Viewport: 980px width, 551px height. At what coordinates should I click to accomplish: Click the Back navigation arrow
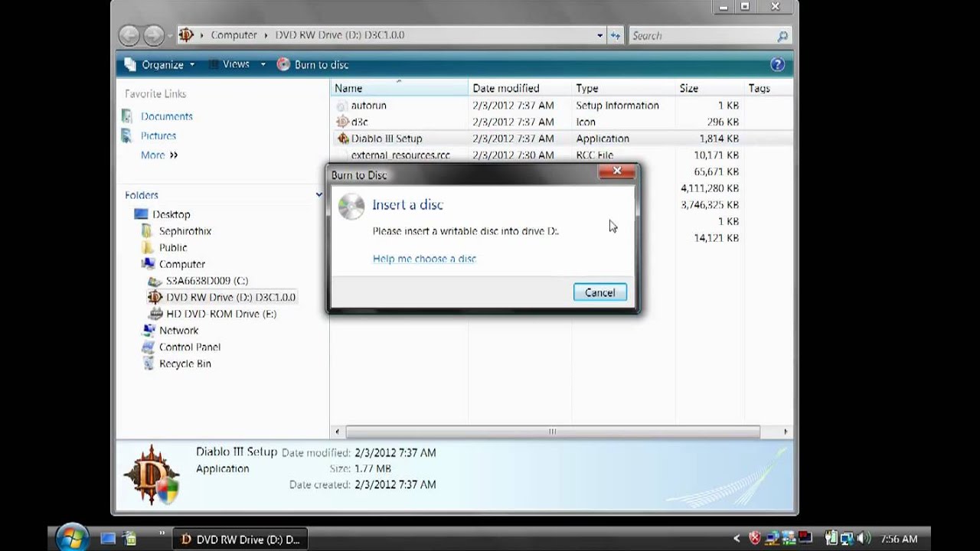(129, 35)
